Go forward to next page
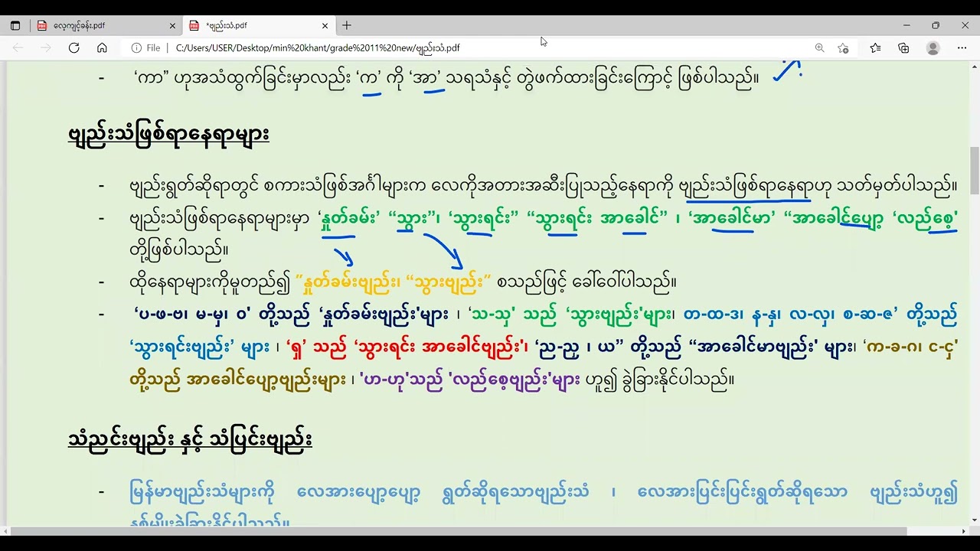This screenshot has height=551, width=980. click(x=46, y=47)
